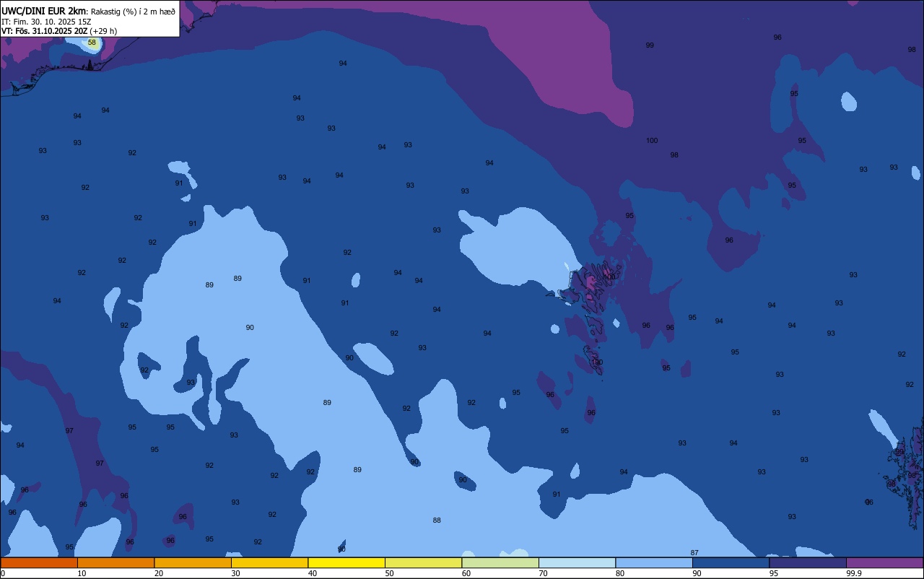Click the legend tick label '80'
The height and width of the screenshot is (579, 924).
point(620,573)
